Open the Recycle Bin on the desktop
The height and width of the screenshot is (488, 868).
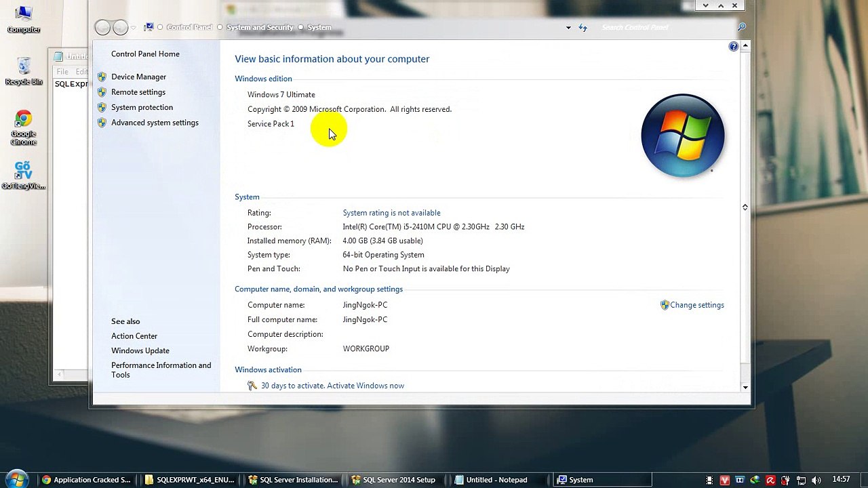(24, 72)
